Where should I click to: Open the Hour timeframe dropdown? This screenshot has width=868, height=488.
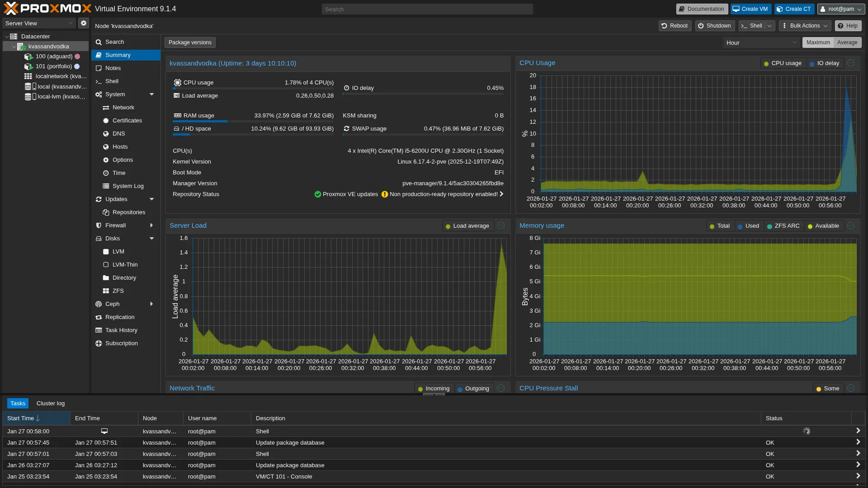[x=761, y=42]
